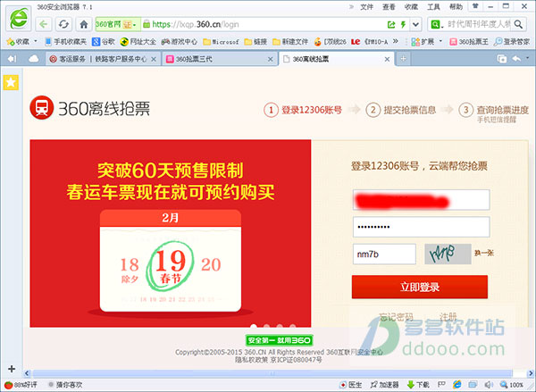This screenshot has width=536, height=392.
Task: Click the 安全第一 就用360 green badge
Action: coord(279,340)
